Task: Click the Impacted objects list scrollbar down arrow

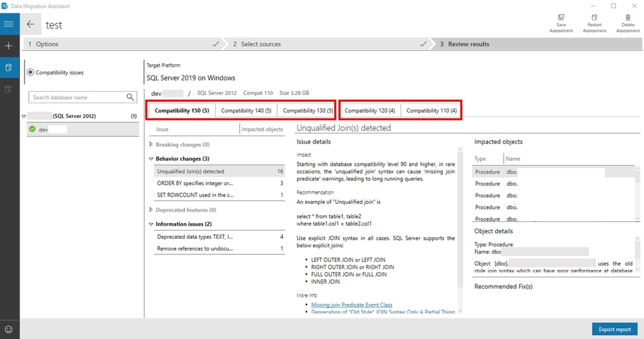Action: 637,218
